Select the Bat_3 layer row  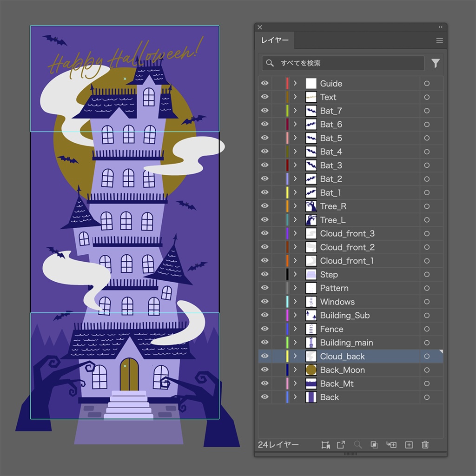(x=350, y=165)
